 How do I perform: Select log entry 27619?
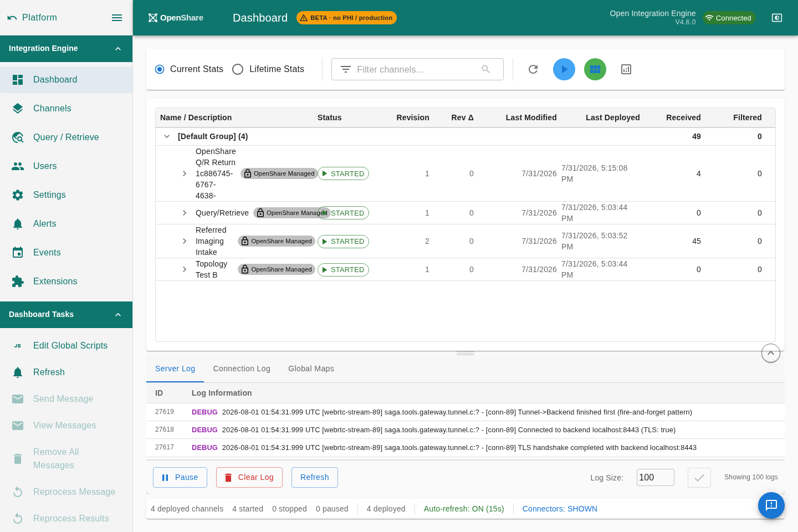tap(465, 412)
